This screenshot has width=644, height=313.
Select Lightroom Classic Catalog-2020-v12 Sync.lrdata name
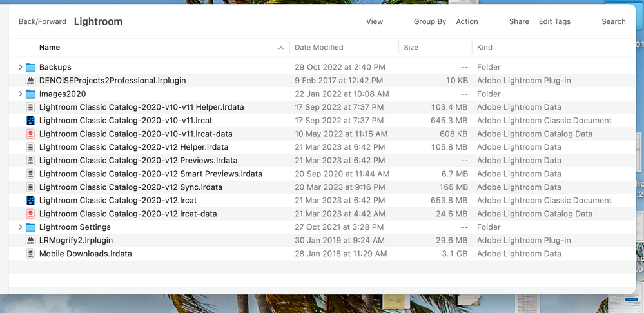[131, 187]
